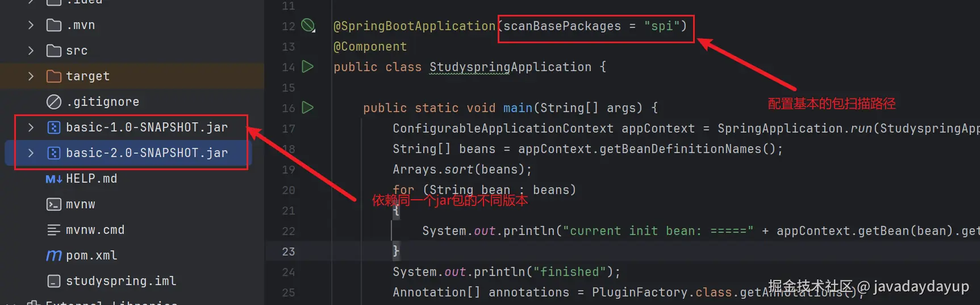Click line number 17 in gutter
The width and height of the screenshot is (980, 305).
tap(289, 129)
